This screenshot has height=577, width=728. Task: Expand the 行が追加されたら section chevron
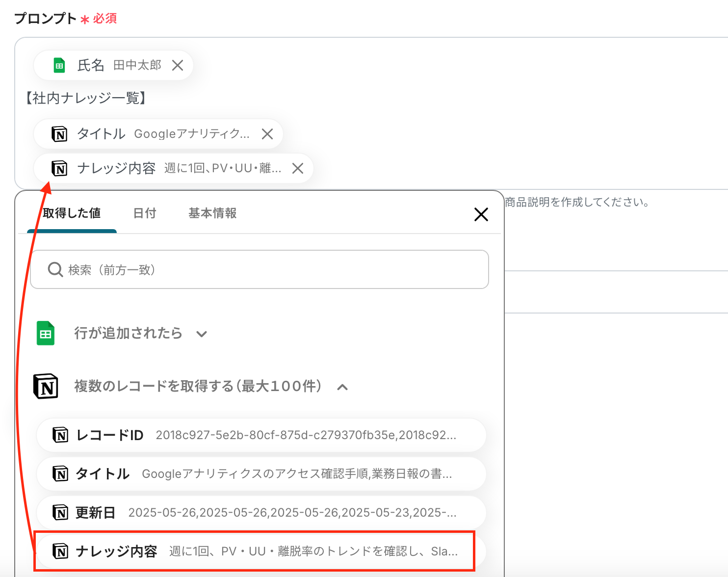click(202, 334)
